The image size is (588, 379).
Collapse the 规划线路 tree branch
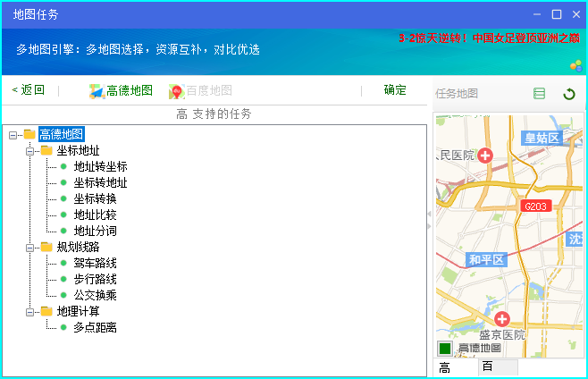click(x=30, y=248)
